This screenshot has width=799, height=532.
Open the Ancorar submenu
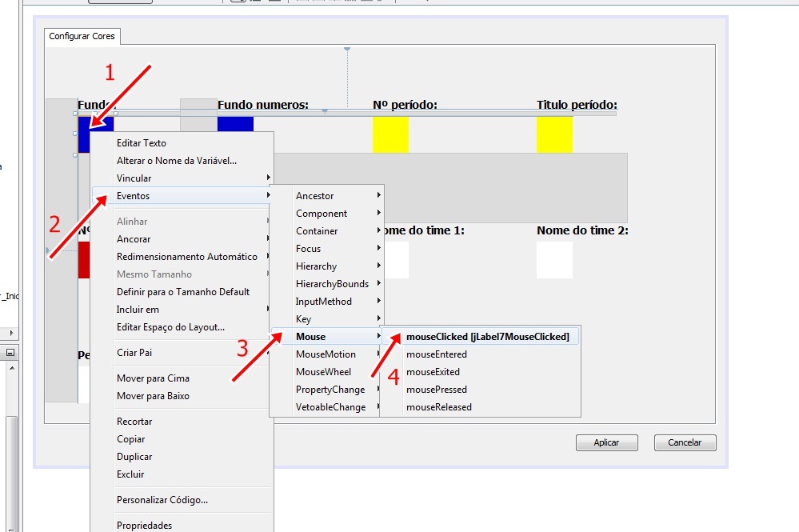point(182,239)
